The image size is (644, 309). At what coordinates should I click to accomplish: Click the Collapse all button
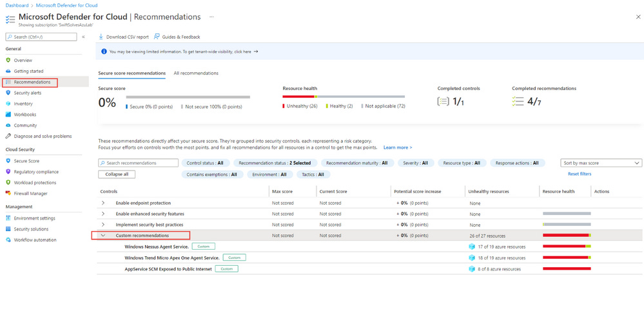[x=117, y=174]
